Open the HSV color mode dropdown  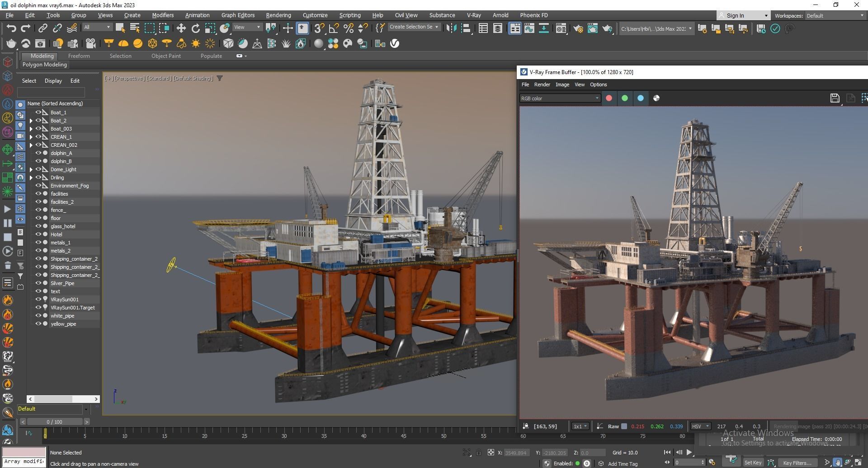point(700,426)
